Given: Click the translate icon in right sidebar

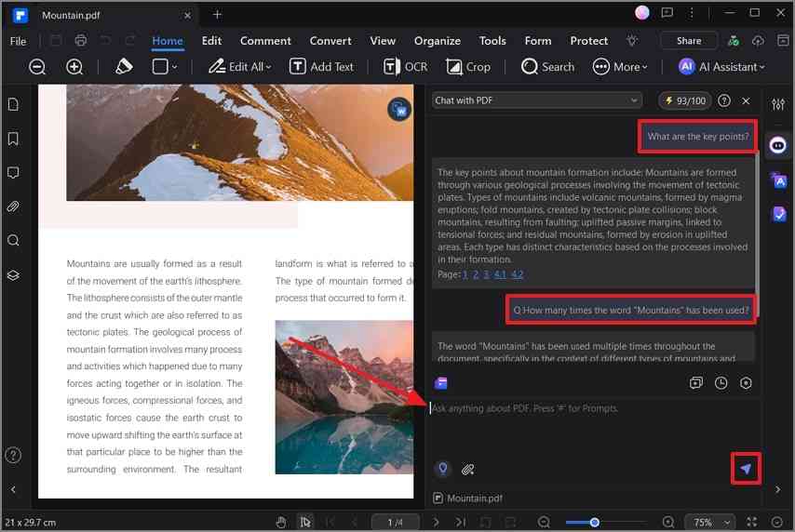Looking at the screenshot, I should coord(778,180).
